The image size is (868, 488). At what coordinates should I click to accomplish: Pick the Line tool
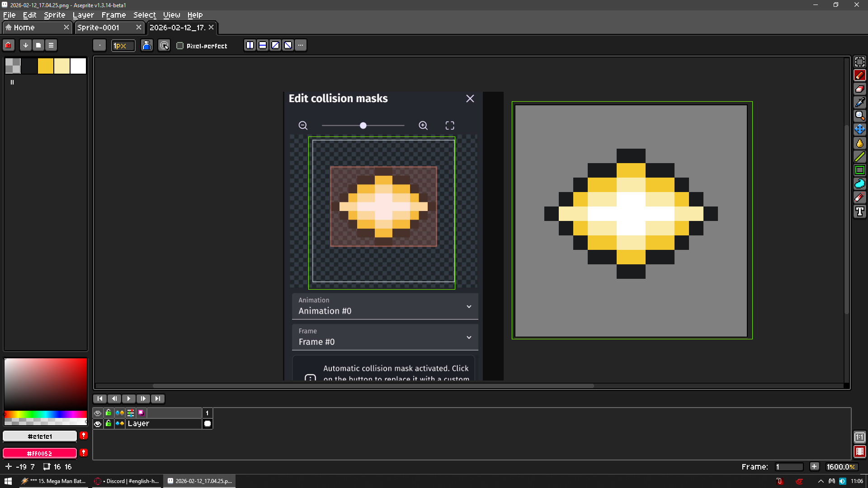[x=859, y=157]
